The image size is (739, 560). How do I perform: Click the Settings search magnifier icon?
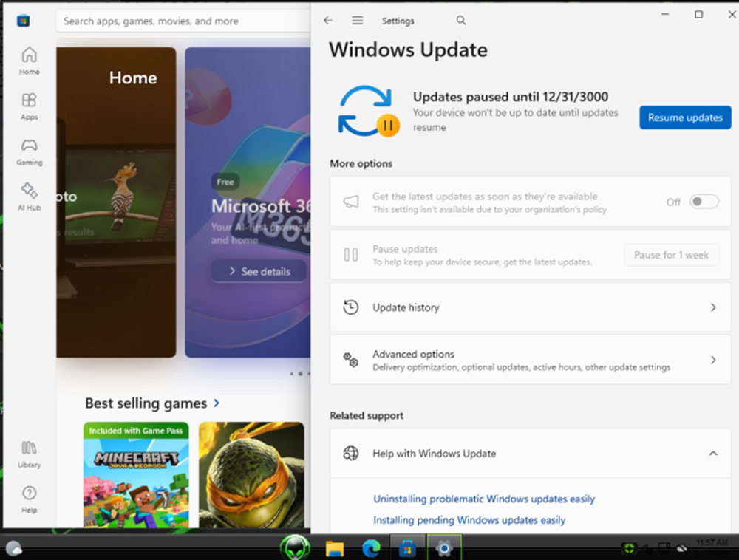[x=461, y=21]
